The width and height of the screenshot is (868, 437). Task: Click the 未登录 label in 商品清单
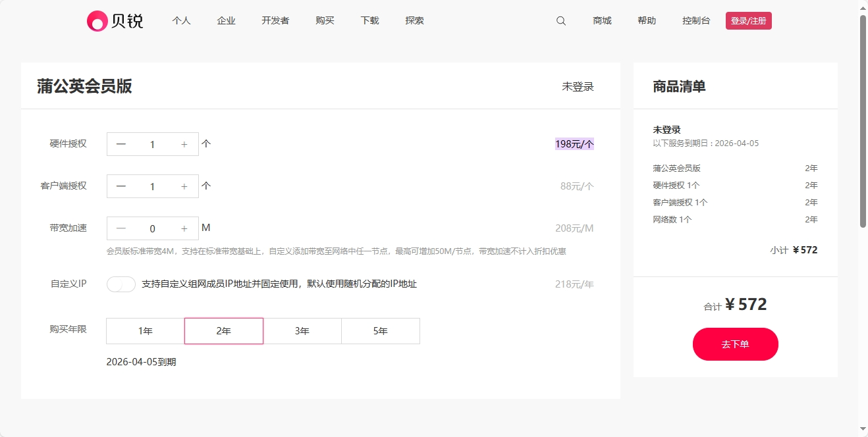point(666,130)
